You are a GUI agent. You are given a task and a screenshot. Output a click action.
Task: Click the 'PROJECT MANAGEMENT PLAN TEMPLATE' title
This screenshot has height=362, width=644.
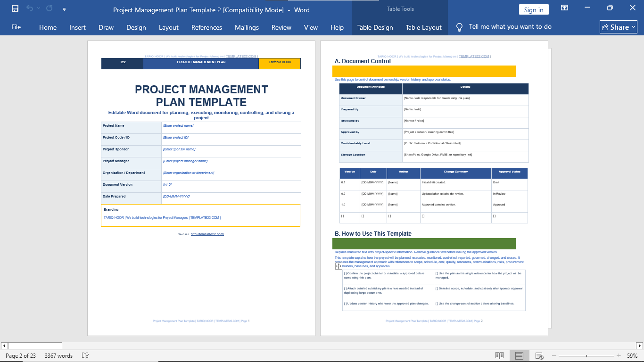tap(201, 96)
